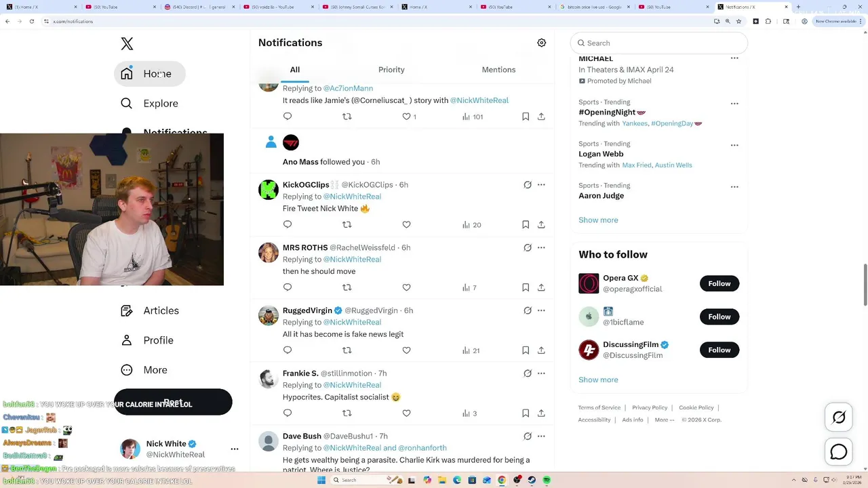Follow DiscussingFilm

[719, 350]
